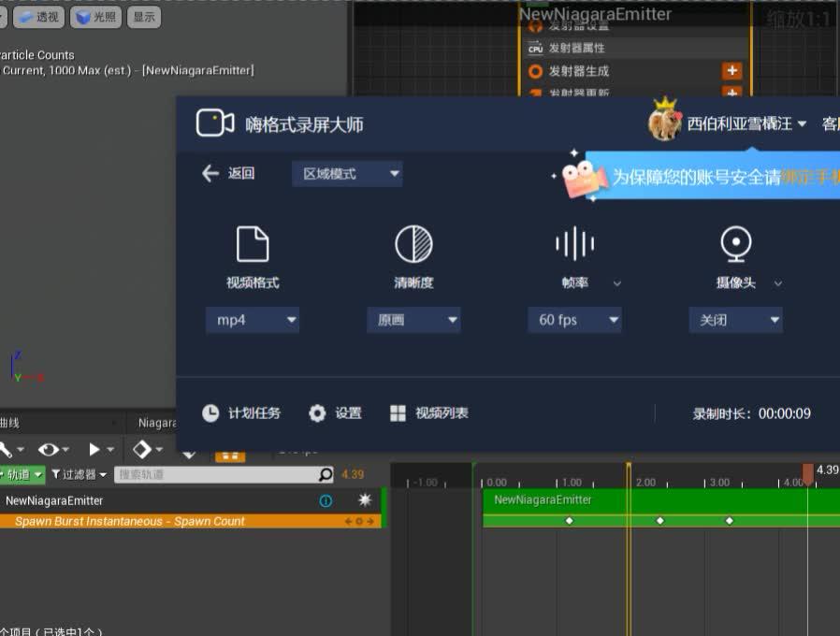The width and height of the screenshot is (840, 636).
Task: Select the first keyframe diamond near 1.00
Action: pyautogui.click(x=570, y=520)
